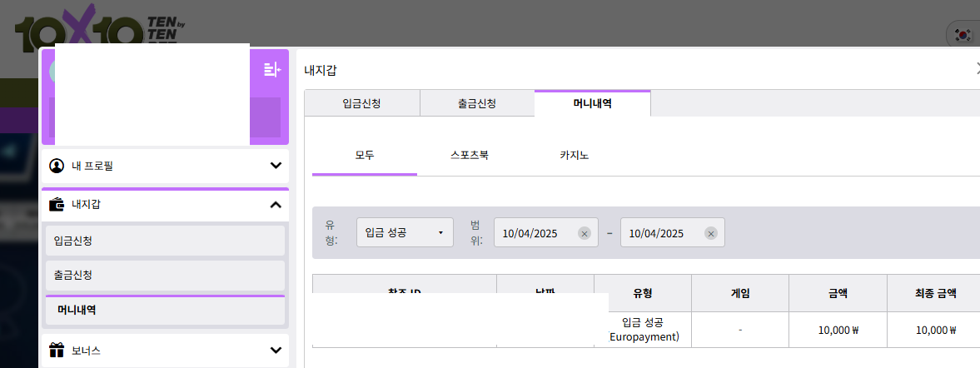Image resolution: width=980 pixels, height=368 pixels.
Task: Click the gift icon beside 보너스
Action: 57,350
